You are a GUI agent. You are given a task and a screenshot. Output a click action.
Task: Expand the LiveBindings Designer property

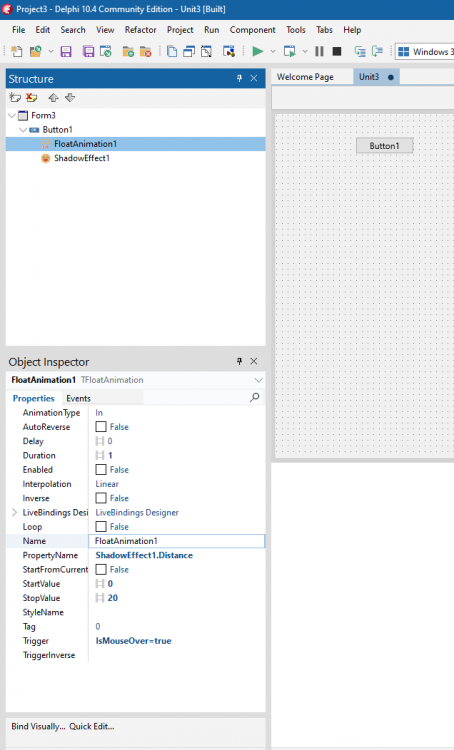click(14, 512)
